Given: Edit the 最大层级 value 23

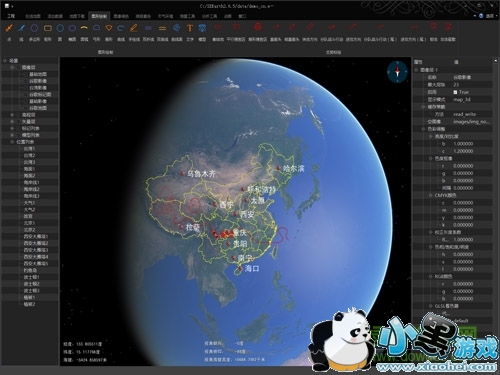Looking at the screenshot, I should (x=472, y=85).
